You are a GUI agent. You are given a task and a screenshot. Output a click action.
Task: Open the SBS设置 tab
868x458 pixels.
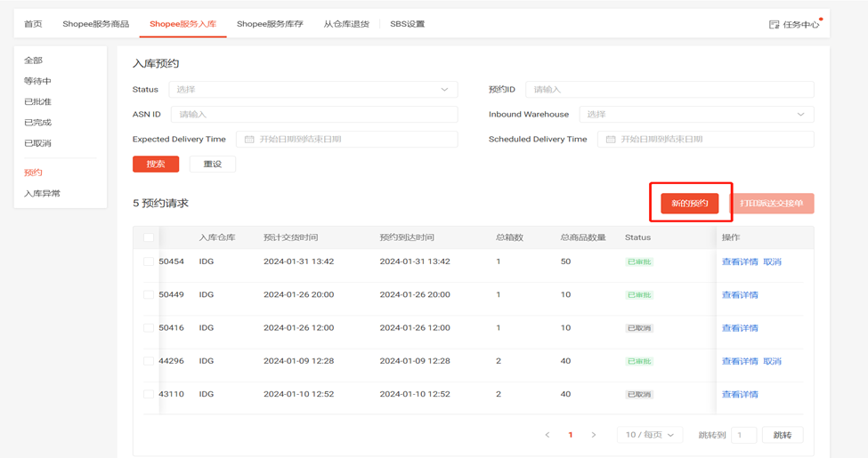(407, 24)
